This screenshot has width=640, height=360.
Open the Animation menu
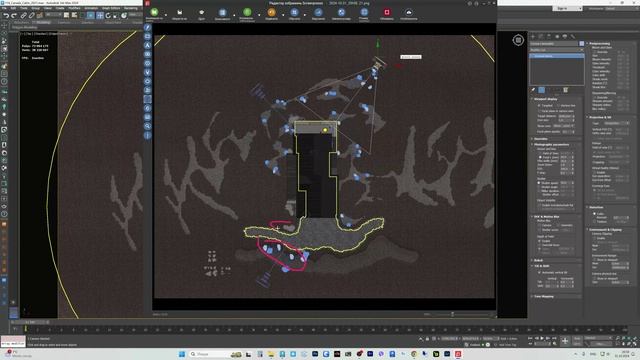click(91, 8)
